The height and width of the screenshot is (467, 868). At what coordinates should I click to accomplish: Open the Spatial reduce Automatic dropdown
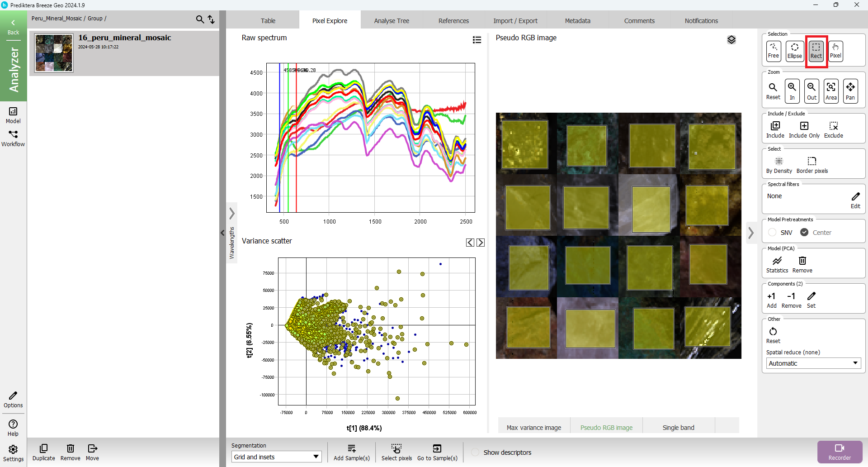813,363
